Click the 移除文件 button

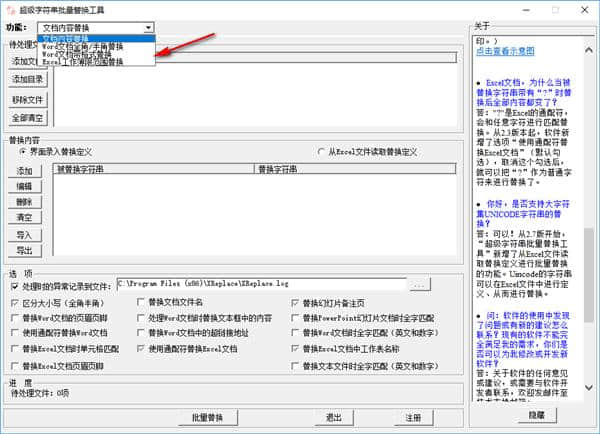28,100
